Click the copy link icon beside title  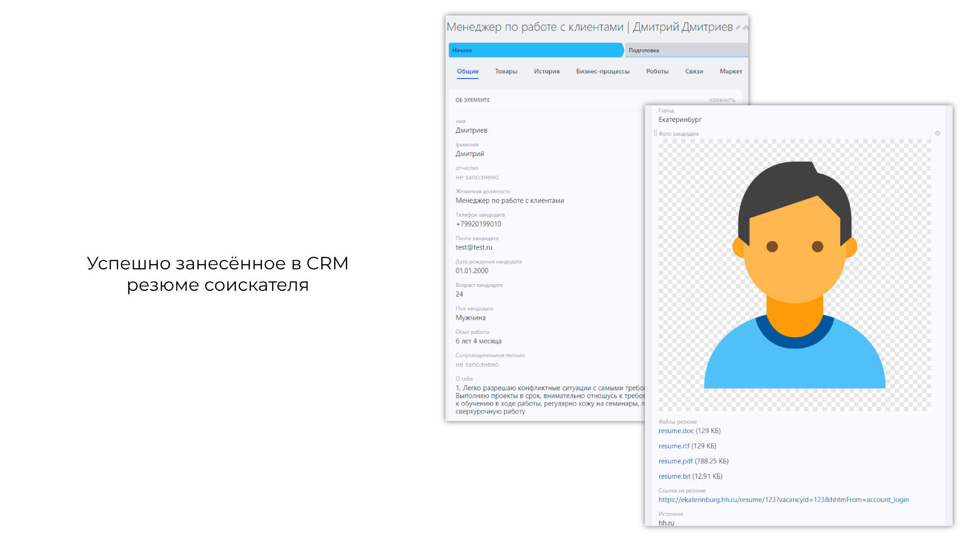click(745, 28)
